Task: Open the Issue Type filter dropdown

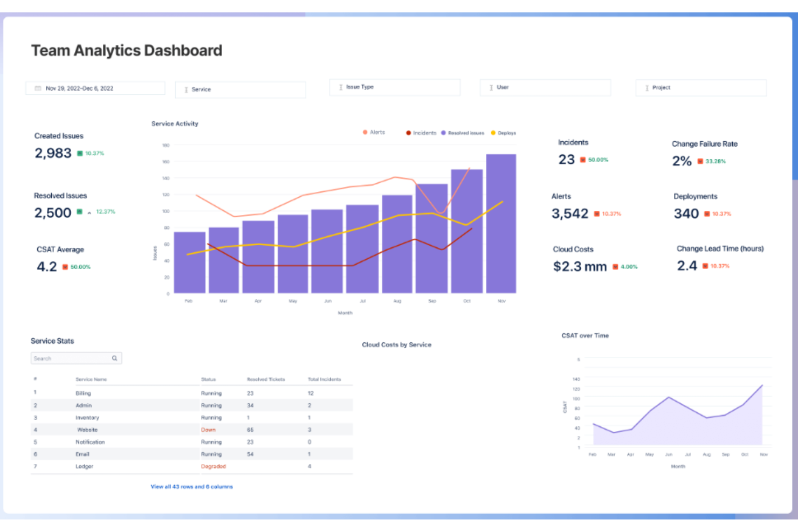Action: click(395, 87)
